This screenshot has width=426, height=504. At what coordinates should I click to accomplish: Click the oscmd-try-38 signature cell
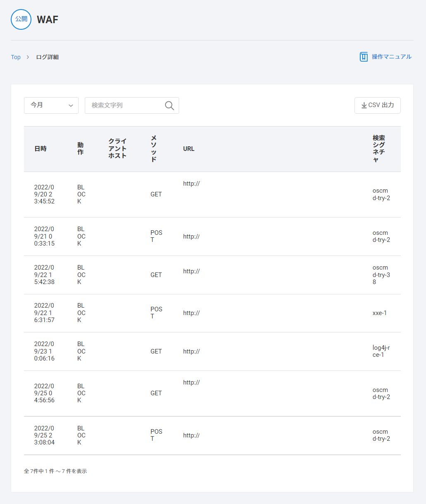[x=381, y=275]
